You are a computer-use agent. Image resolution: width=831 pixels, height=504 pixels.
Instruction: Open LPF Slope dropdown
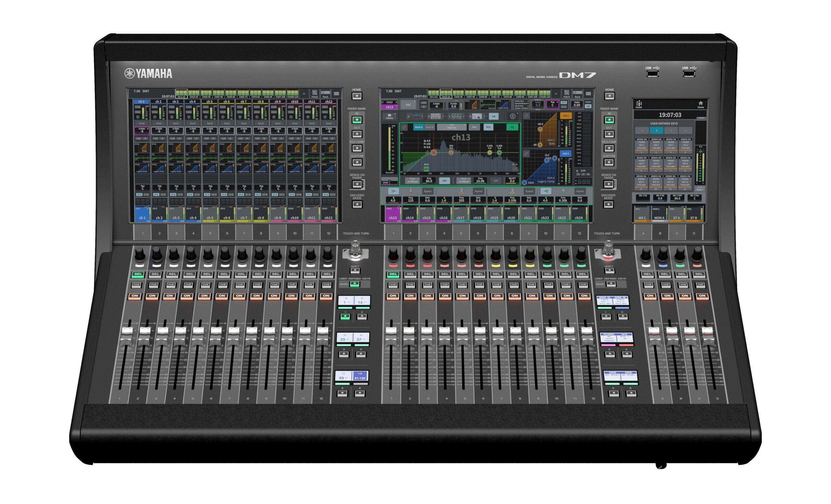pyautogui.click(x=464, y=181)
